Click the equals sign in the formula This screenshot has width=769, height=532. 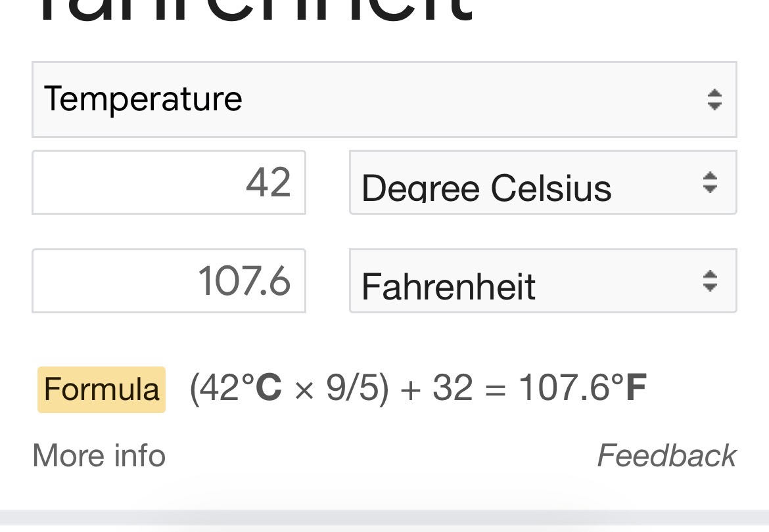tap(495, 389)
